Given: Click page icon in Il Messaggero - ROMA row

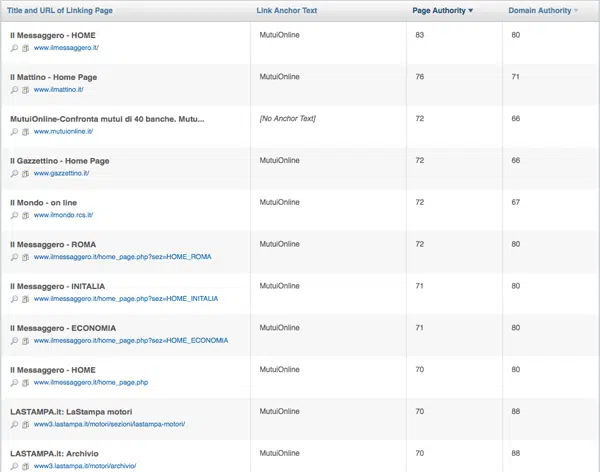Looking at the screenshot, I should 25,257.
